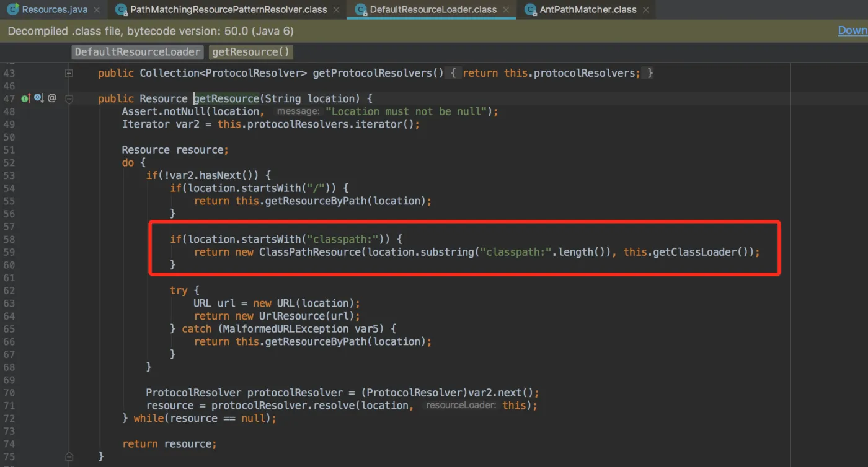
Task: Select the AntPathMatcher.class editor tab
Action: [x=588, y=10]
